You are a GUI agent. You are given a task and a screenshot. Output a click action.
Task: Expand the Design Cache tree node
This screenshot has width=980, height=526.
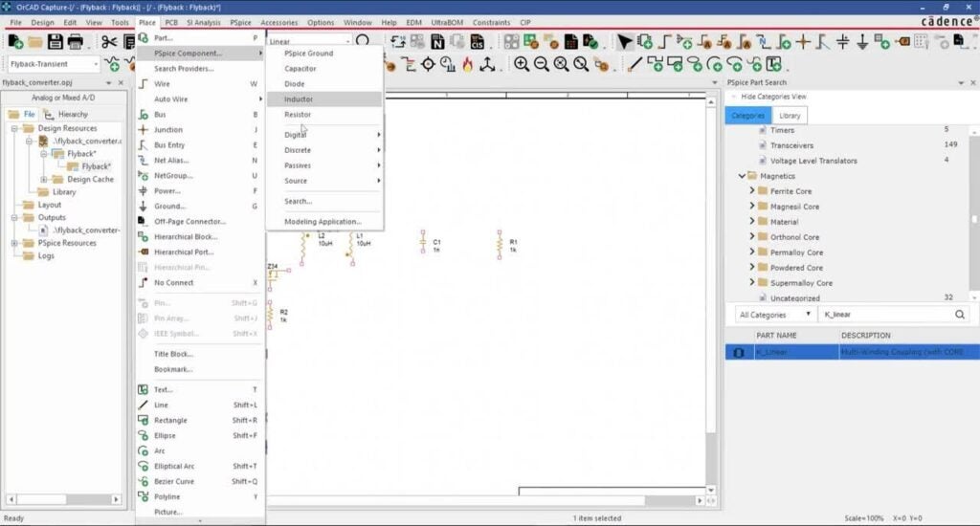pyautogui.click(x=44, y=179)
